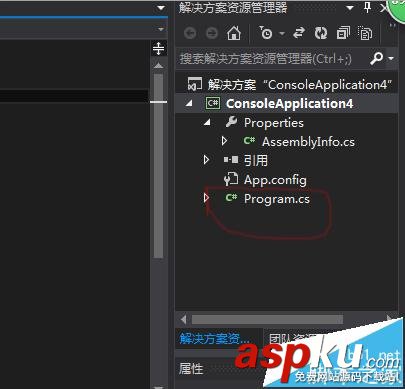Select the 引用 references node
The image size is (405, 389).
(x=256, y=161)
